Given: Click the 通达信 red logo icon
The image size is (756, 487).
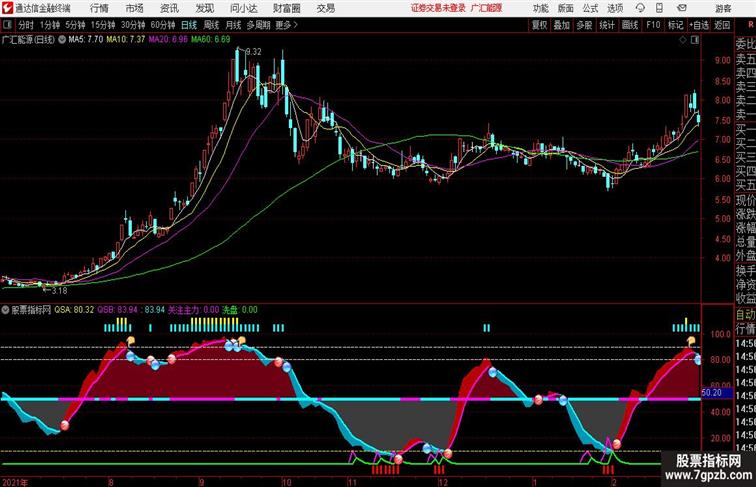Looking at the screenshot, I should pos(8,8).
